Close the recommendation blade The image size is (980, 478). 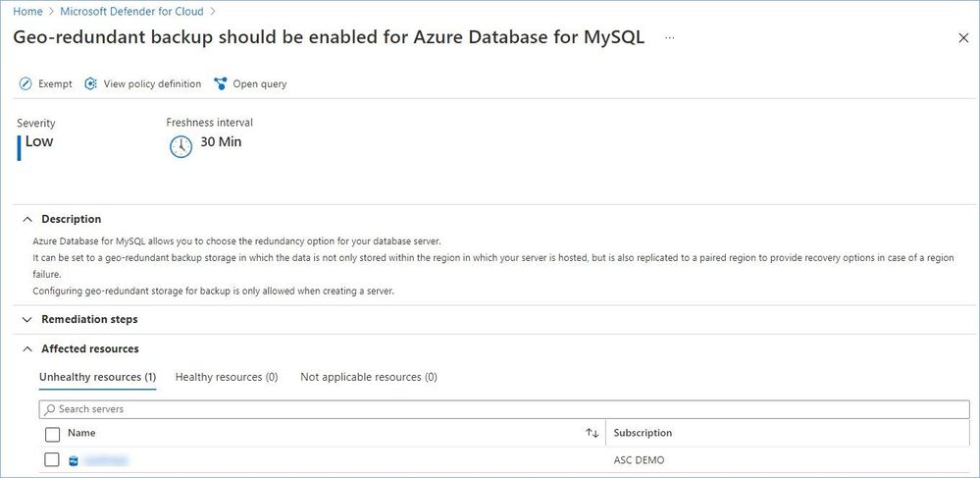(x=963, y=38)
